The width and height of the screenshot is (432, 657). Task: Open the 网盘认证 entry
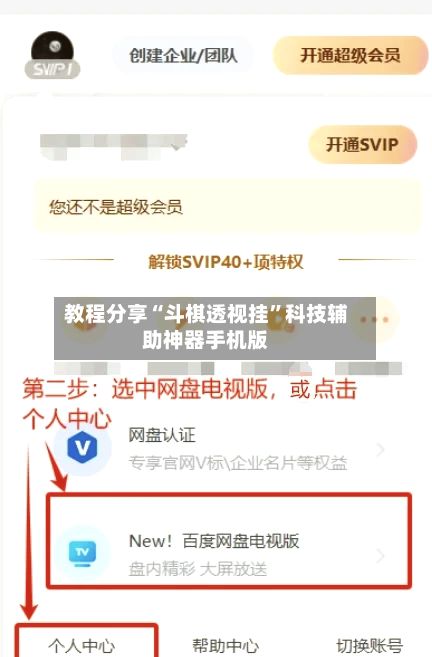pos(228,448)
